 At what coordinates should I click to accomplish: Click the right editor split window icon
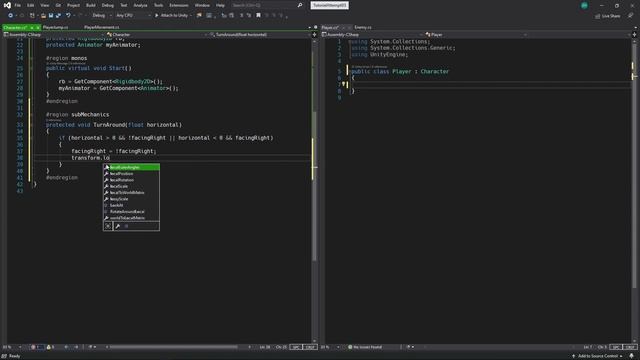pos(634,35)
